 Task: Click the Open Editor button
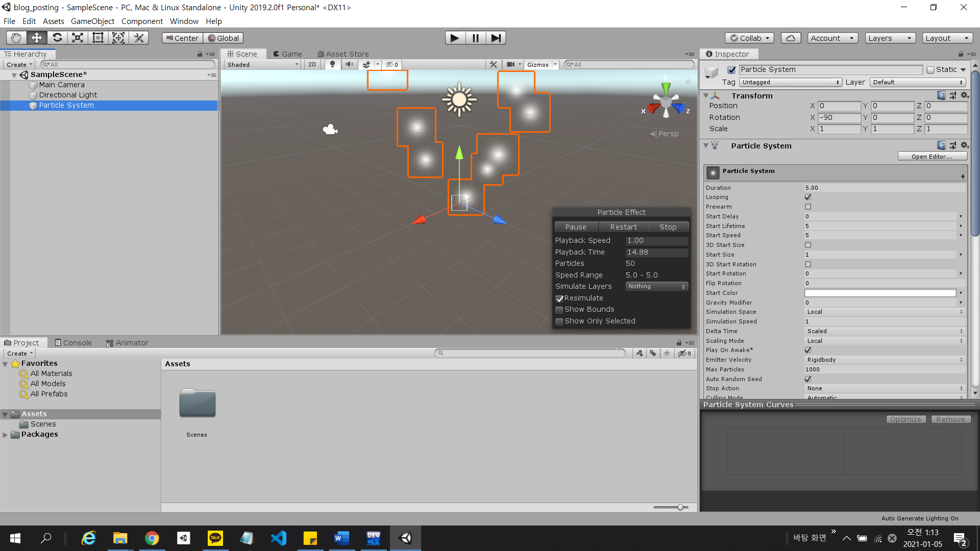[x=932, y=157]
